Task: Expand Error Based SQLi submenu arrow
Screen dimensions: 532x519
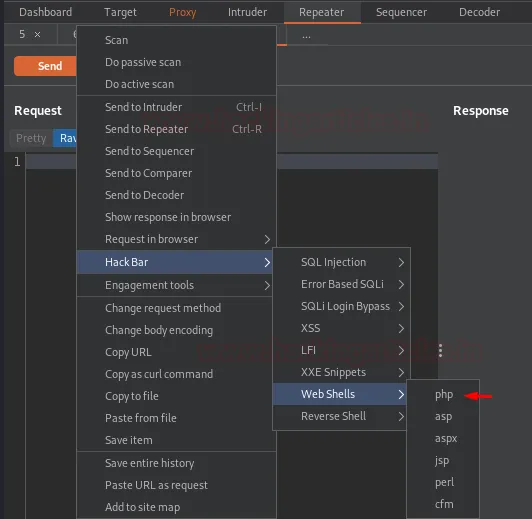Action: coord(401,284)
